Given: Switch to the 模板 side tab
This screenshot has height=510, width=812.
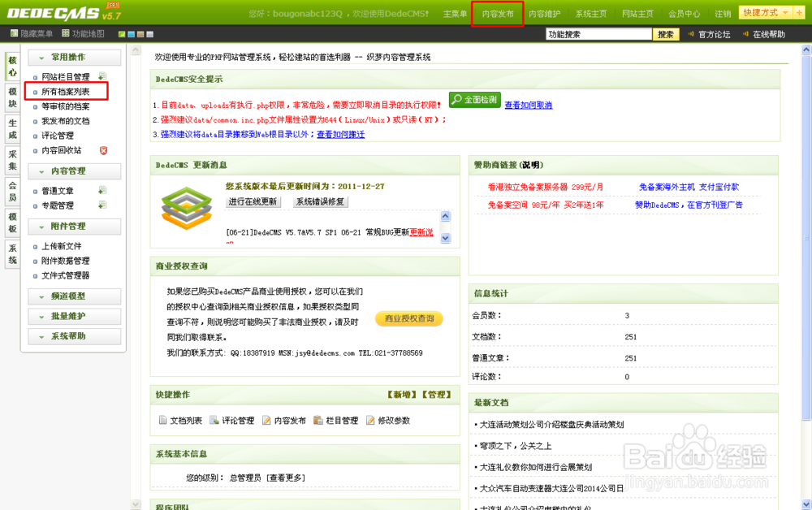Looking at the screenshot, I should pos(12,223).
